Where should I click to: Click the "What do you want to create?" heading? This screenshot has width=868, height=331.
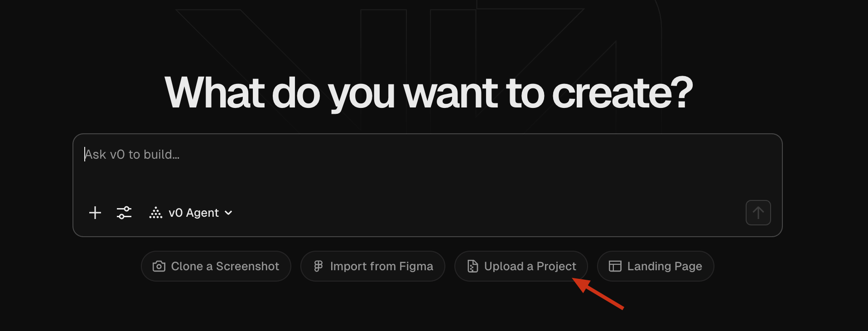429,92
